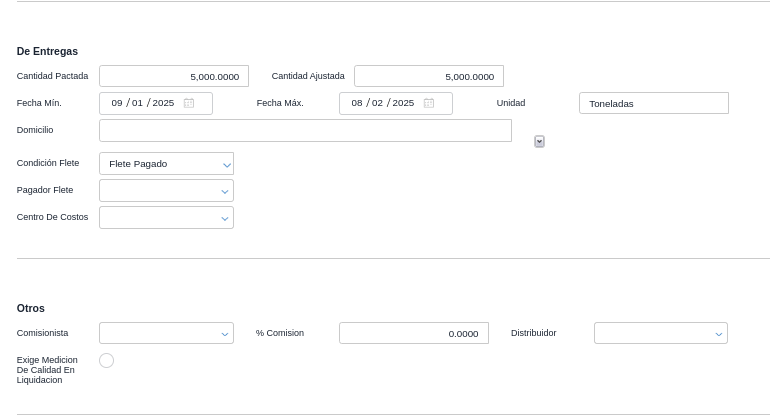Open calendar picker for Fecha Máx.
770x415 pixels.
click(429, 103)
